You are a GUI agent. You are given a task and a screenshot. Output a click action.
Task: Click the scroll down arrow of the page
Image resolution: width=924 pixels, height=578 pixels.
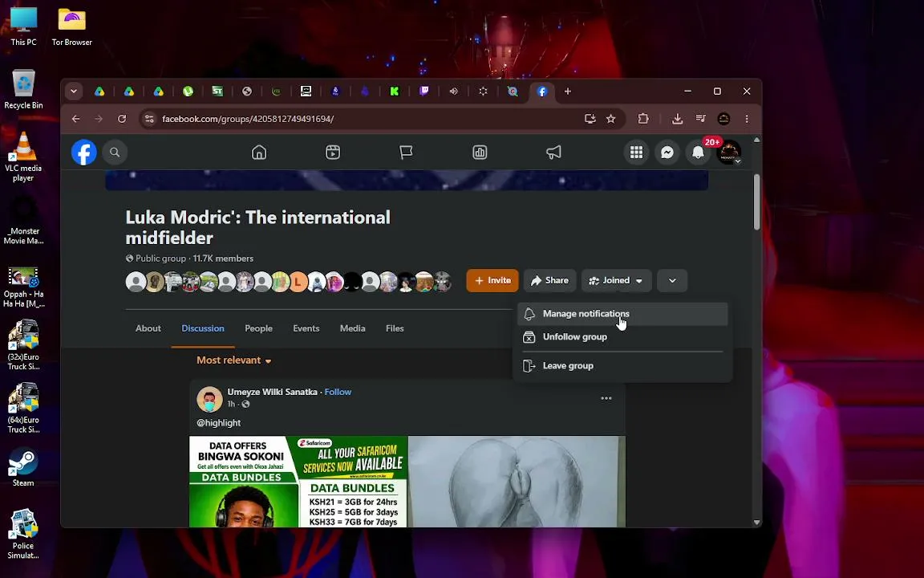click(x=756, y=523)
